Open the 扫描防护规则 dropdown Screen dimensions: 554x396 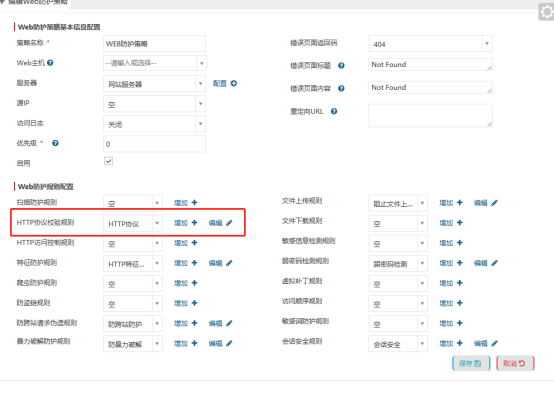coord(133,203)
